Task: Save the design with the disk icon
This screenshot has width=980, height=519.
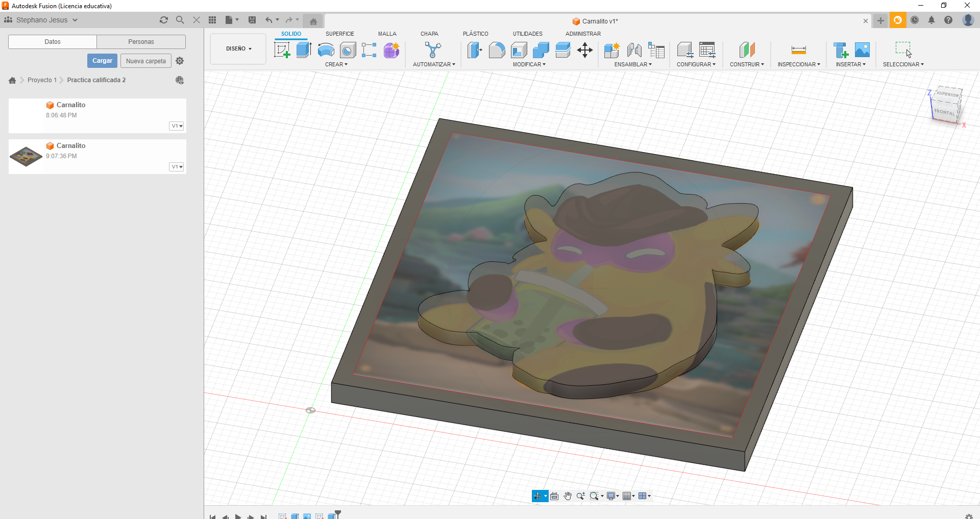Action: coord(252,20)
